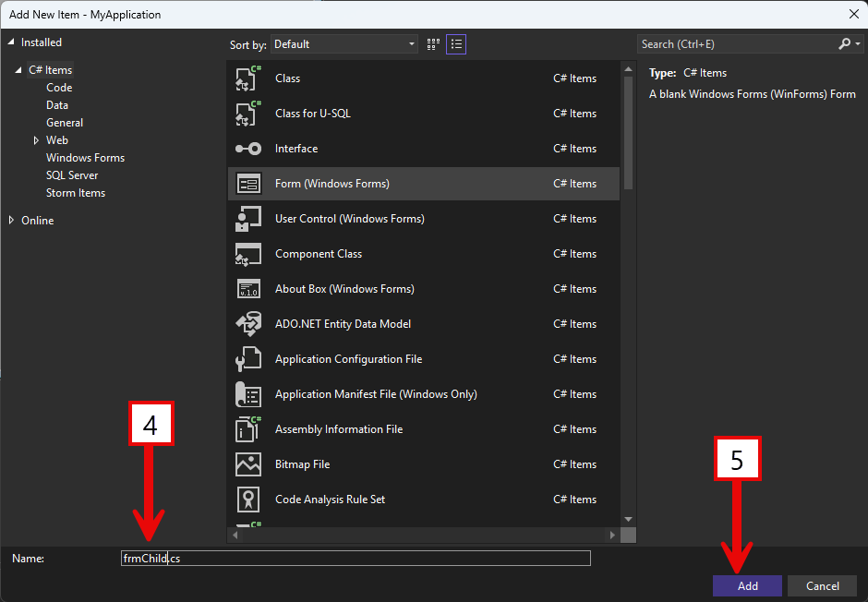Click in the Name text field
Screen dimensions: 868x602
356,559
